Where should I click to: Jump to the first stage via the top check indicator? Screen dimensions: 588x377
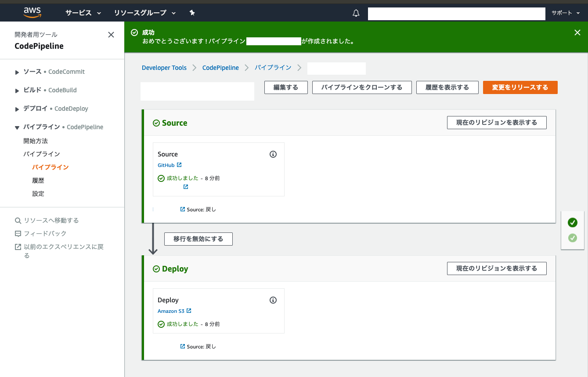[x=572, y=223]
